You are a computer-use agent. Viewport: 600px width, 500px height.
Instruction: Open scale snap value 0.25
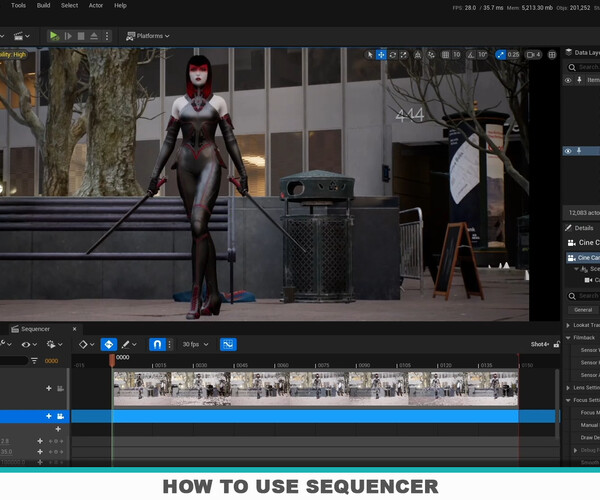point(514,55)
